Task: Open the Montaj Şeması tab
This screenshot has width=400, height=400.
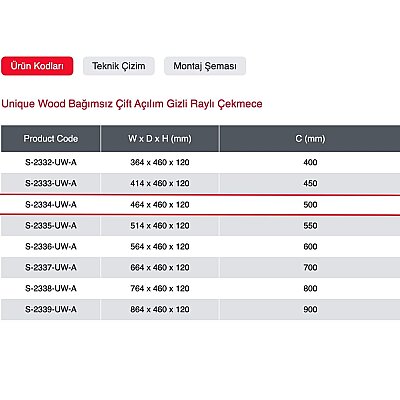Action: coord(205,66)
